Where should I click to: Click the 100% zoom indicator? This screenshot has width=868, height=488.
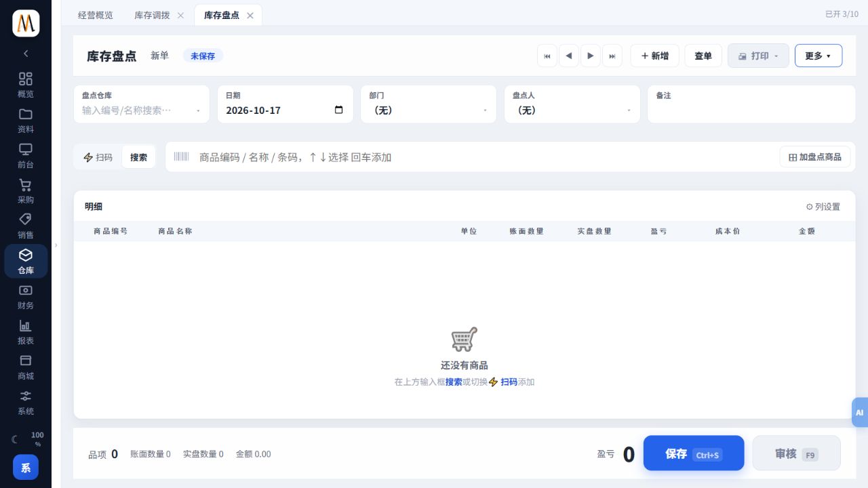(38, 439)
